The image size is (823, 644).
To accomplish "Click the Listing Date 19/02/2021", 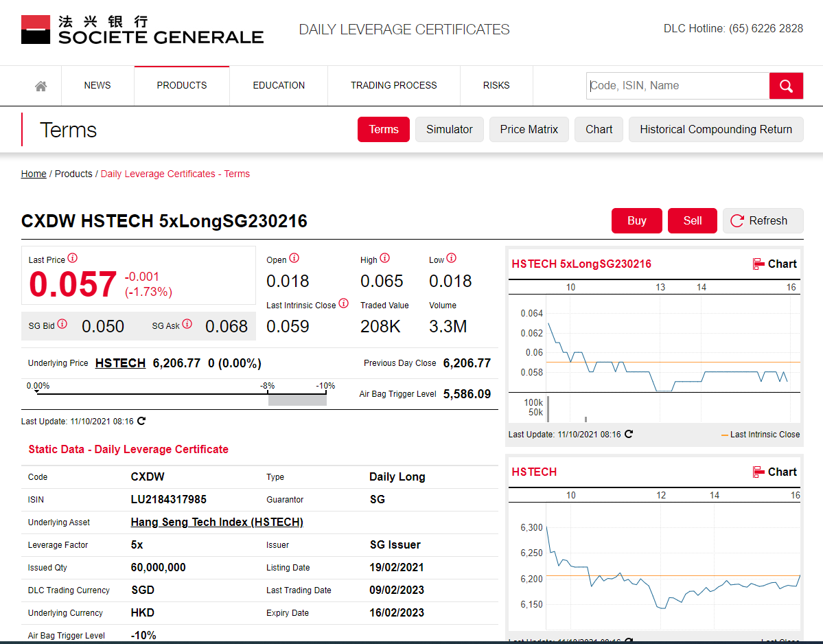I will [x=397, y=567].
